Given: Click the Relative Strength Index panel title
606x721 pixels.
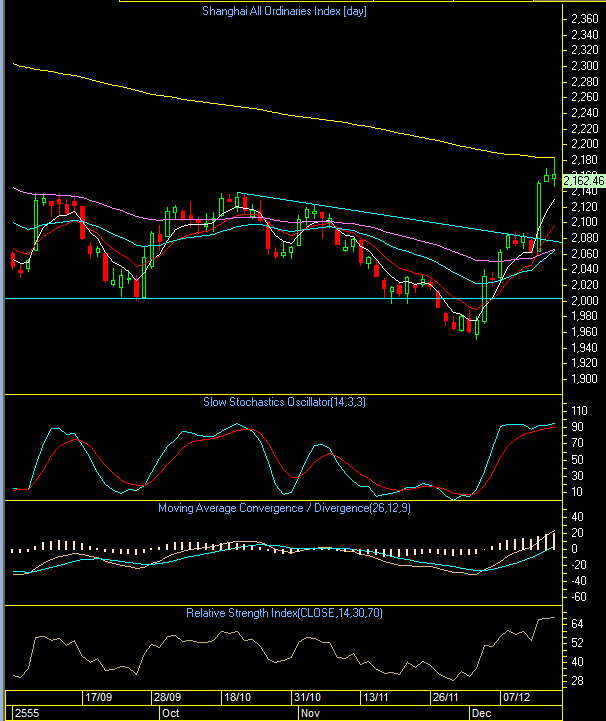Looking at the screenshot, I should (x=281, y=613).
